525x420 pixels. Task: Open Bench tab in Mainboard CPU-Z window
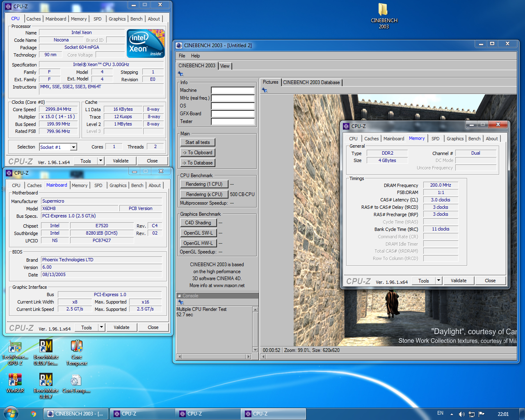click(137, 185)
